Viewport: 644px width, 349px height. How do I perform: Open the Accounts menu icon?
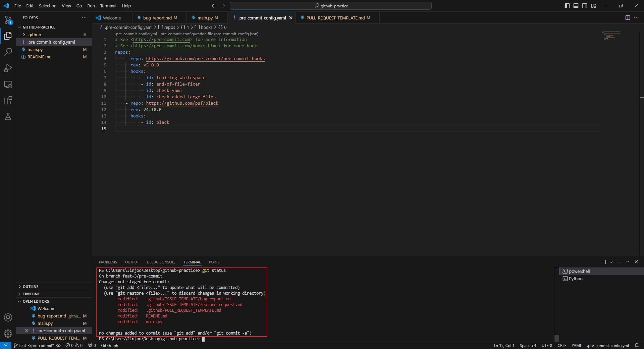8,317
